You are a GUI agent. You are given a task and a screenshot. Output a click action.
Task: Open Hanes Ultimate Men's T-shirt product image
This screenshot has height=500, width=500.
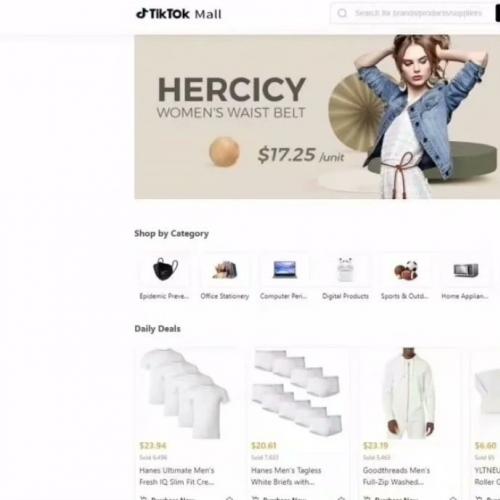(185, 393)
